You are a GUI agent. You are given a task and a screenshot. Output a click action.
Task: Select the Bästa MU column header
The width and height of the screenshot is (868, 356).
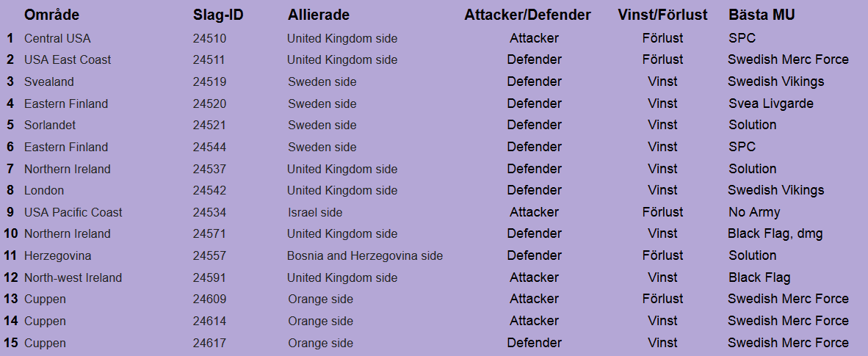click(x=762, y=15)
